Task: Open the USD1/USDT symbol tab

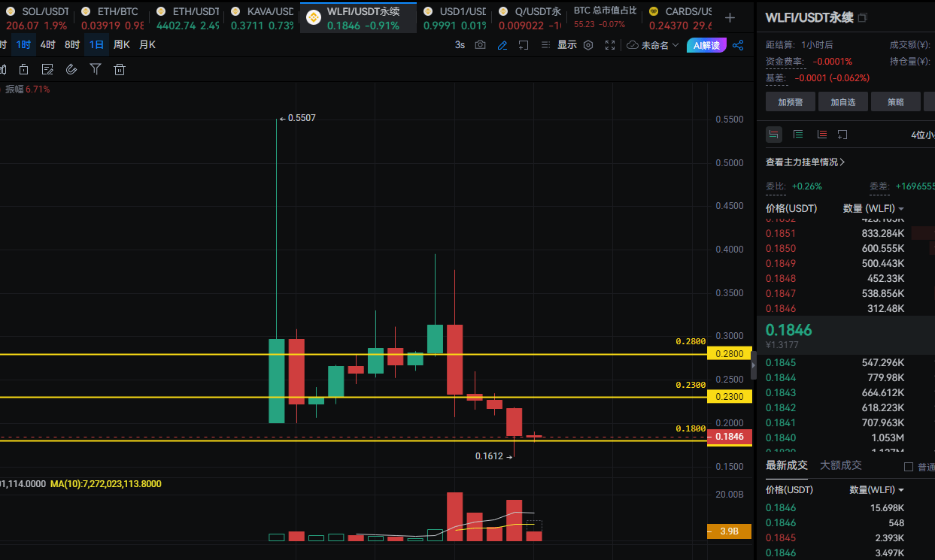Action: 454,18
